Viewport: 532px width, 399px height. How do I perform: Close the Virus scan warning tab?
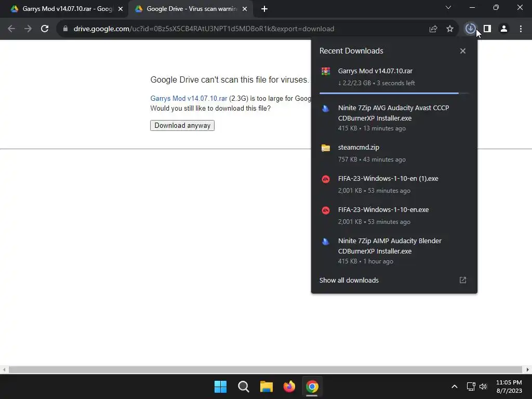[x=245, y=9]
